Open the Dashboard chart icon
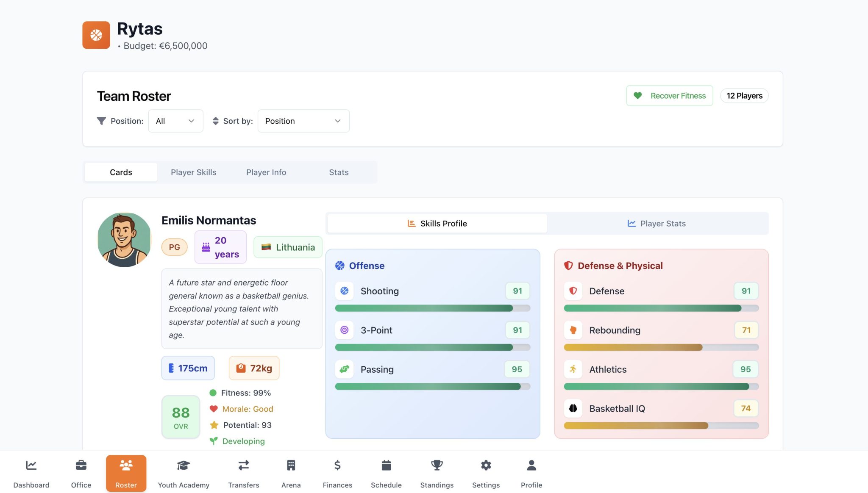This screenshot has width=868, height=493. 31,465
